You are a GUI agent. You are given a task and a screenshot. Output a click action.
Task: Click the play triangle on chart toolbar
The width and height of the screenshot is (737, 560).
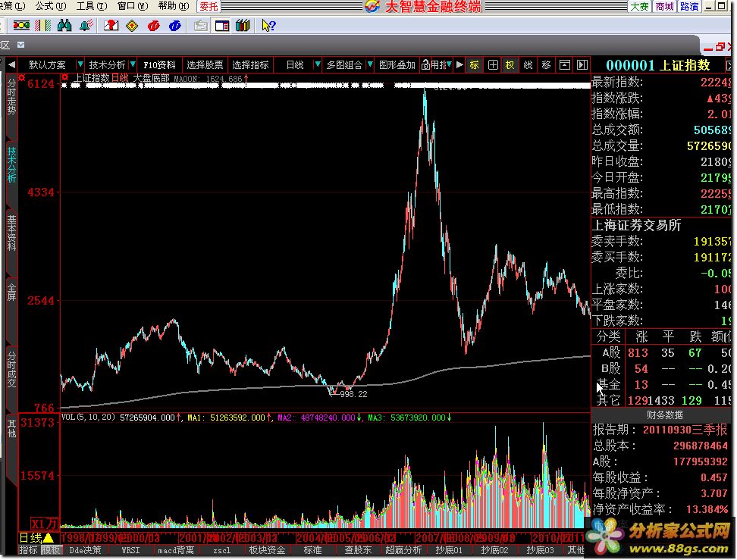pyautogui.click(x=459, y=65)
